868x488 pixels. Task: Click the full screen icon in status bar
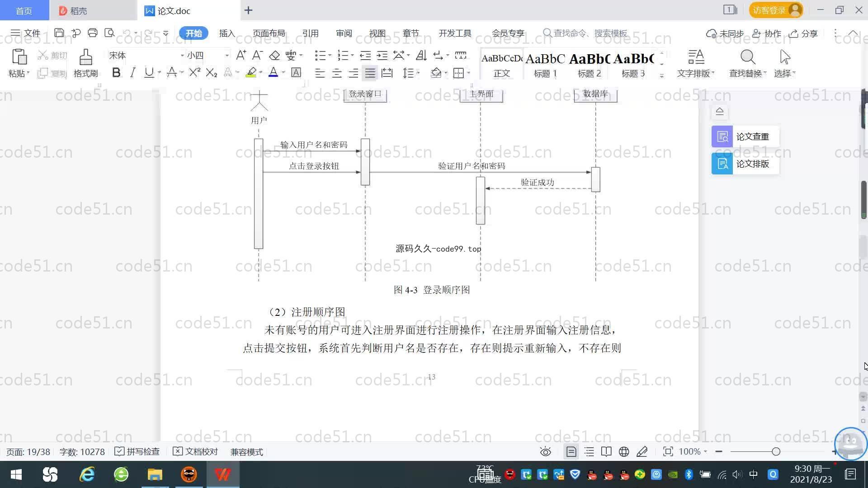(668, 452)
